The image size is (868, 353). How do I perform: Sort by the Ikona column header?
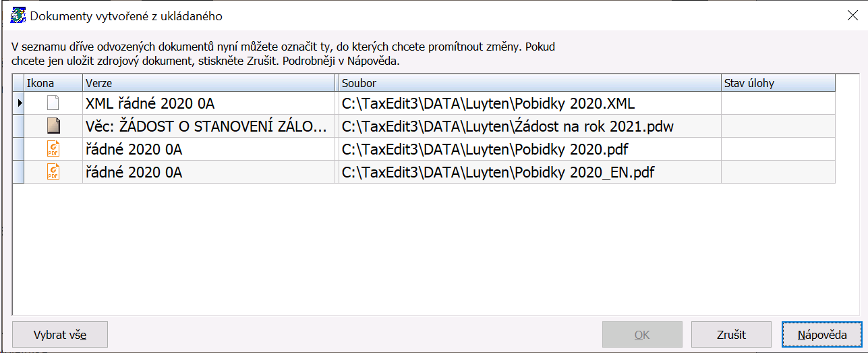point(53,83)
